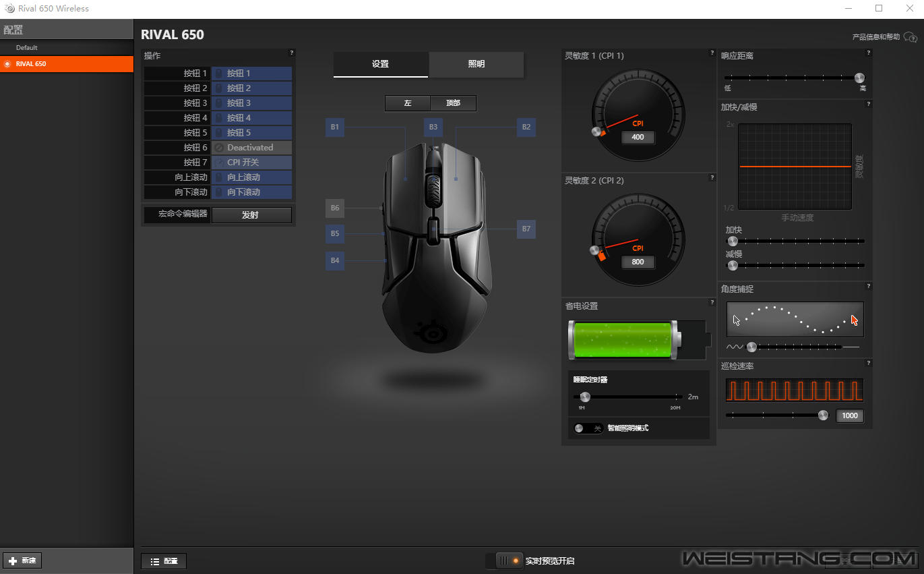Click the B3 scroll wheel label
Viewport: 924px width, 574px height.
[x=433, y=127]
